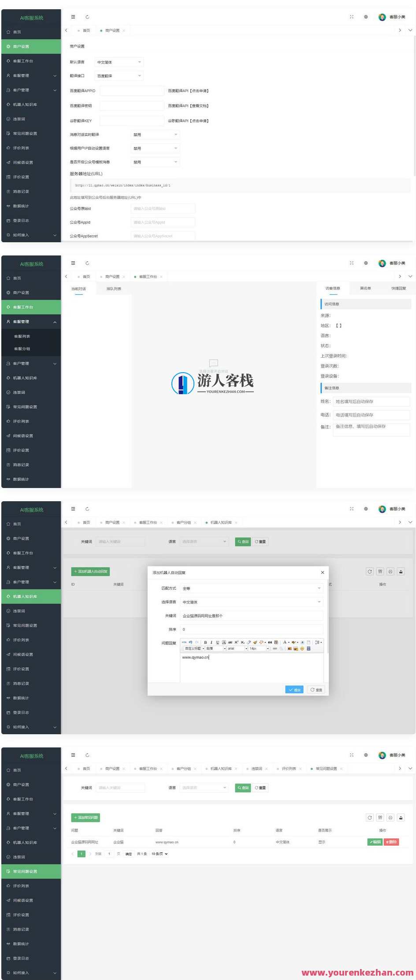Click the 姓名 input in 备注信息
416x980 pixels.
tap(371, 401)
